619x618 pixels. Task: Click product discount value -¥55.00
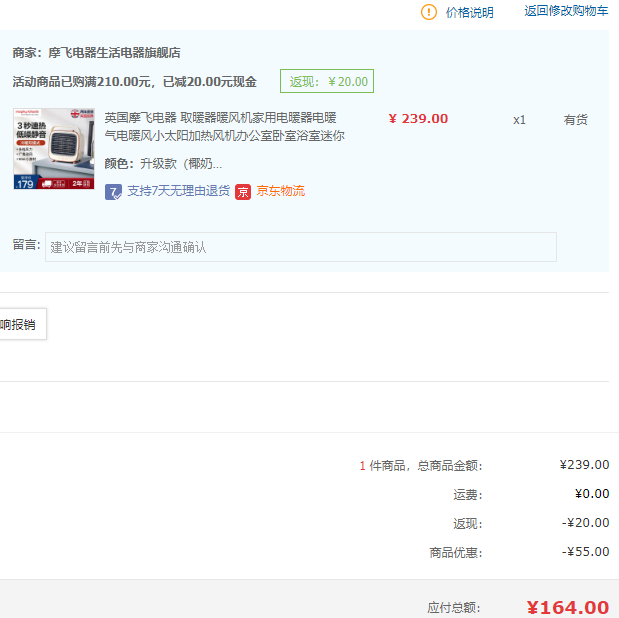[585, 552]
